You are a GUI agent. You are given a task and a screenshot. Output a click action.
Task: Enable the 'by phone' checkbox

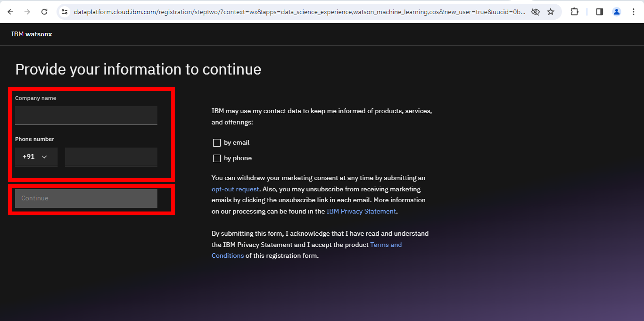click(x=216, y=158)
